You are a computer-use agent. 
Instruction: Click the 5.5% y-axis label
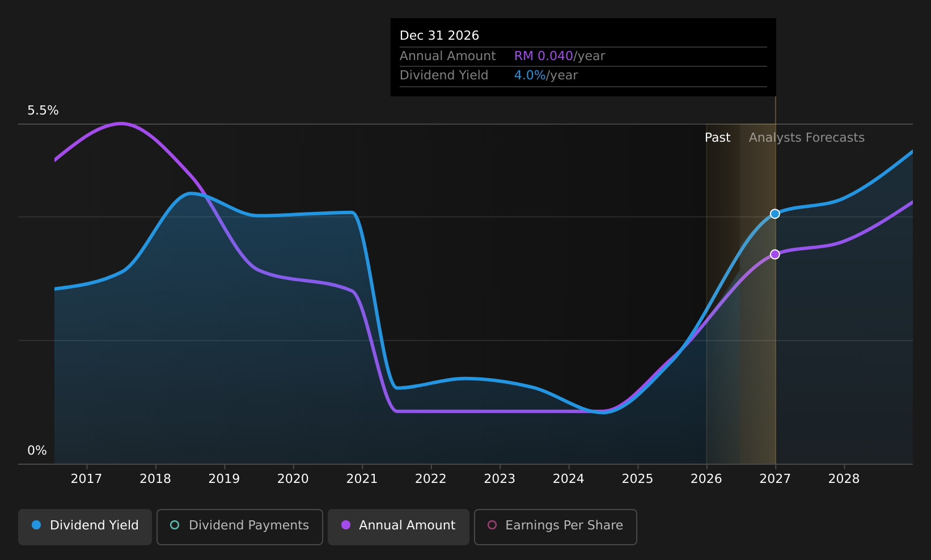[43, 111]
